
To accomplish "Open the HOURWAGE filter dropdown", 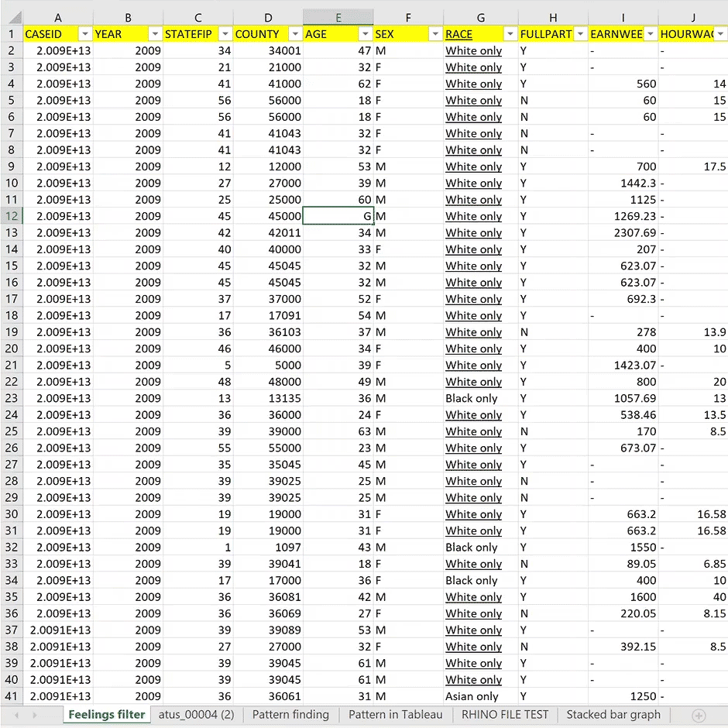I will pos(720,34).
